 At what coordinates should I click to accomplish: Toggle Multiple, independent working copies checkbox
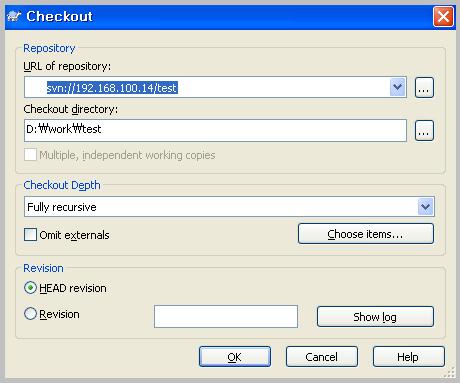30,155
